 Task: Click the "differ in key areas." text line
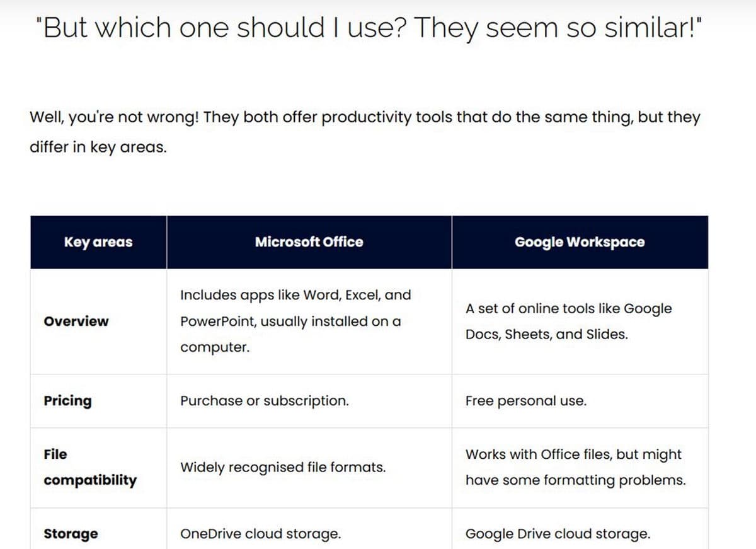click(98, 147)
